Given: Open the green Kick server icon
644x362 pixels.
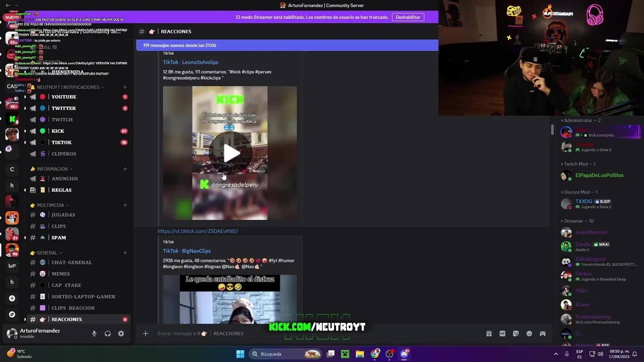Looking at the screenshot, I should [12, 119].
